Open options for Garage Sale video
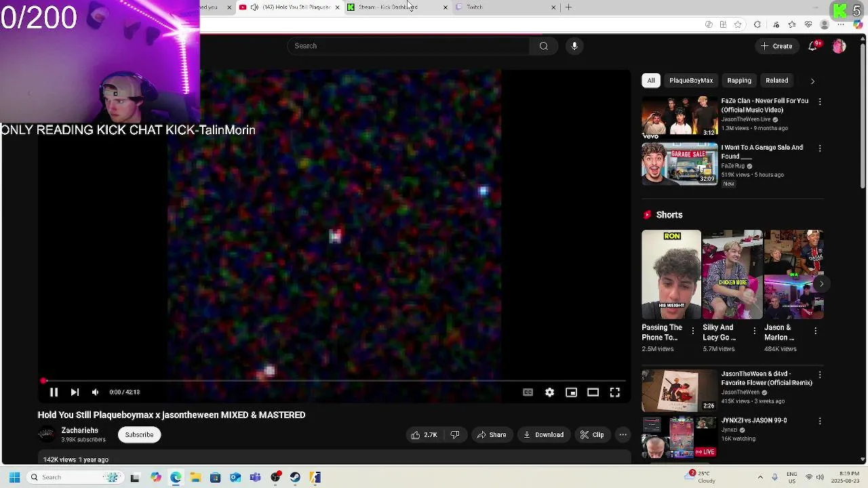 coord(820,148)
